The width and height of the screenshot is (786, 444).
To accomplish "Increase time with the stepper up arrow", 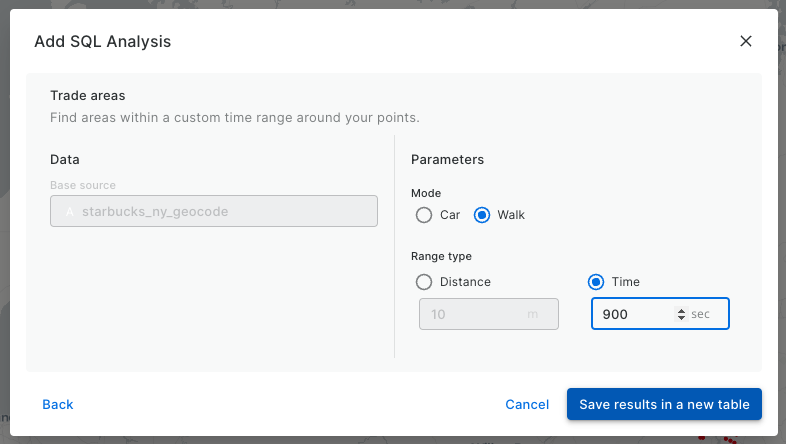I will 682,310.
